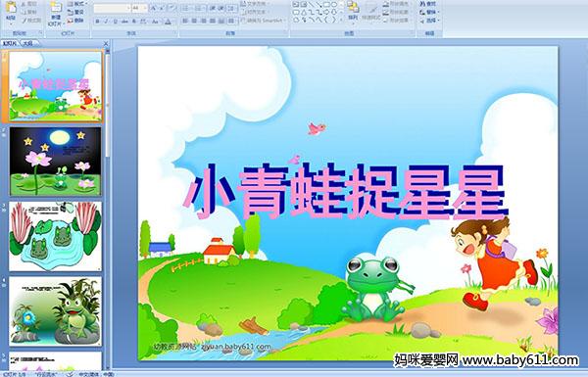Open the font size dropdown
588x377 pixels.
[140, 8]
